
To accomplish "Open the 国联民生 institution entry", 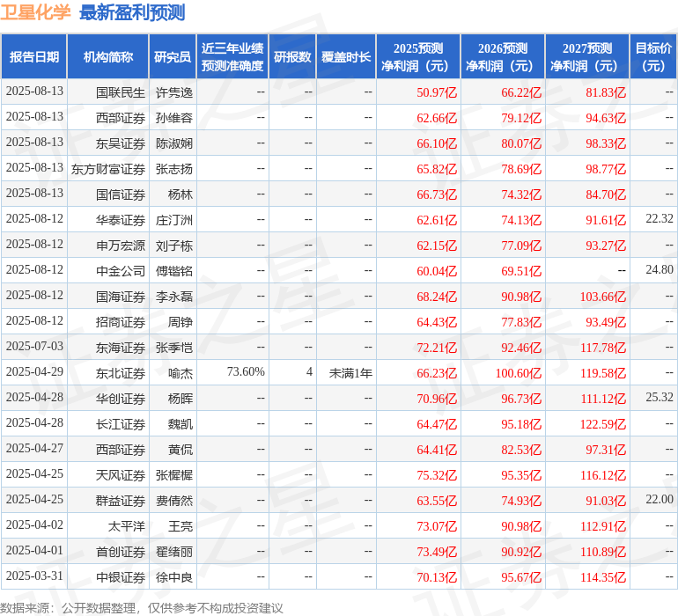I will tap(121, 92).
